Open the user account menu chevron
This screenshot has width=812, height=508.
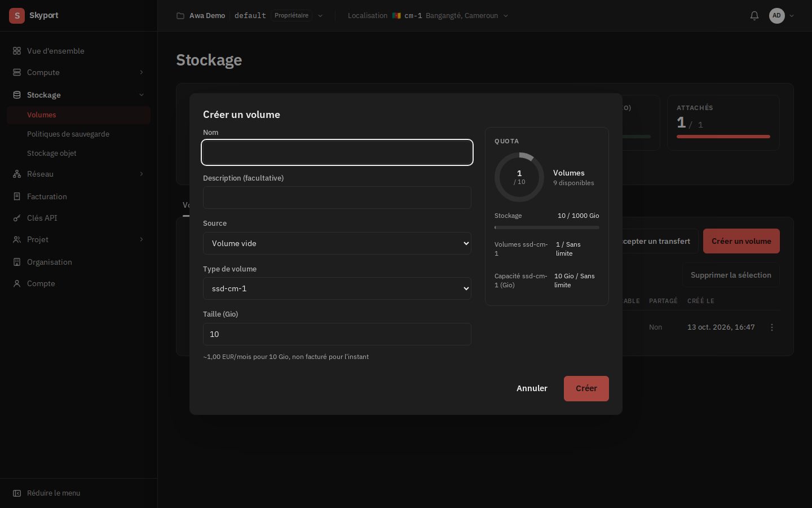click(792, 16)
